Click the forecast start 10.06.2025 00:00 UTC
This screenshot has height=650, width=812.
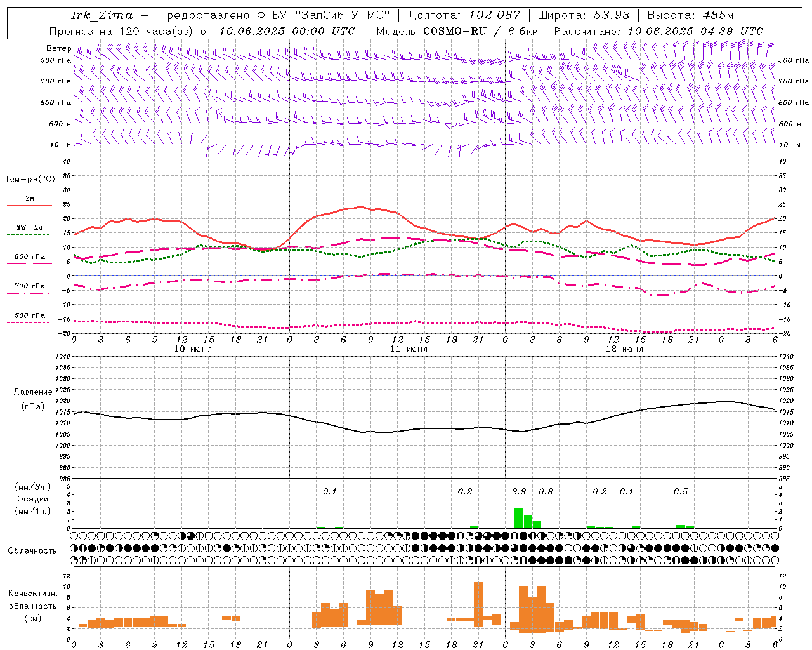287,31
